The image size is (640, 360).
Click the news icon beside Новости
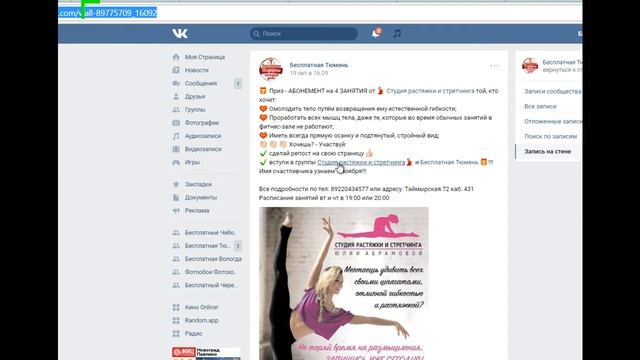[x=176, y=70]
